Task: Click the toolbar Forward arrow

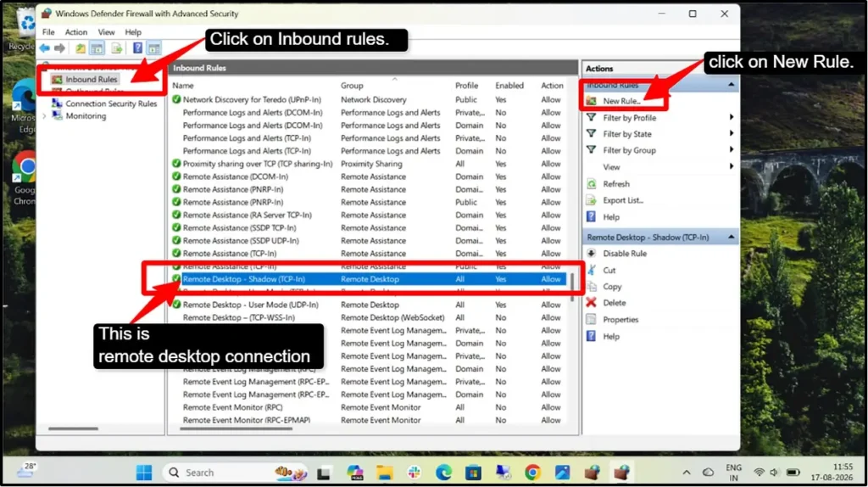Action: [60, 48]
